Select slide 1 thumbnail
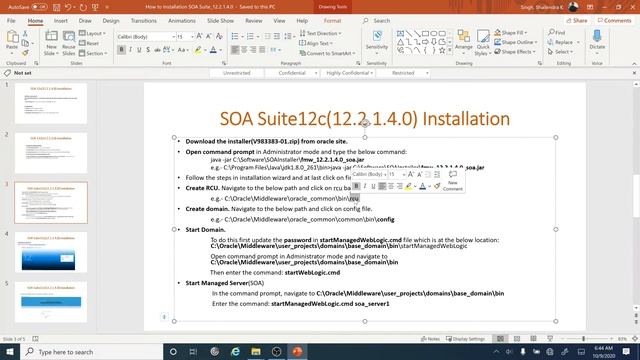Screen dimensions: 640x360 click(x=51, y=103)
